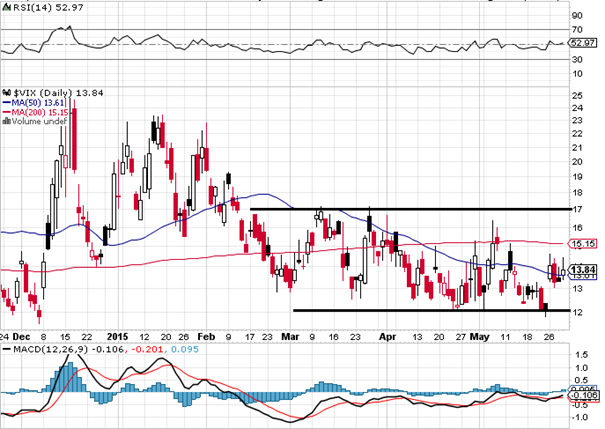Click the MACD -0.106 value tag
Image resolution: width=605 pixels, height=429 pixels.
tap(584, 395)
